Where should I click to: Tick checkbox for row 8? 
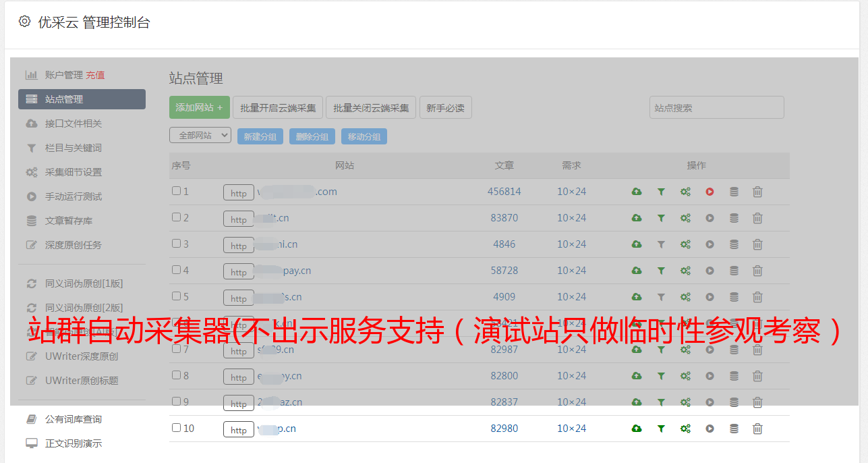coord(176,375)
